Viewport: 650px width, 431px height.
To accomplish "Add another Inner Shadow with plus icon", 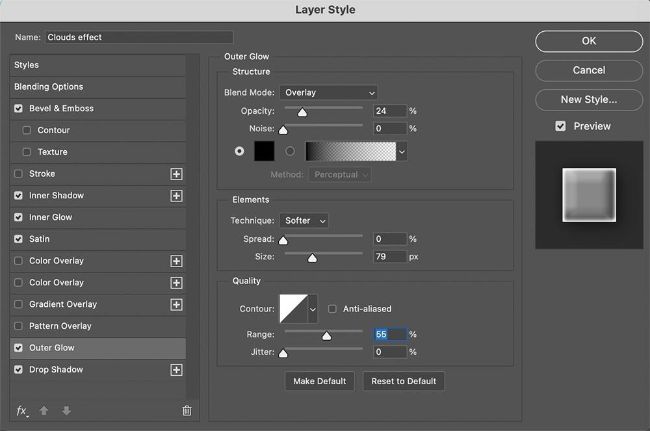I will coord(177,196).
